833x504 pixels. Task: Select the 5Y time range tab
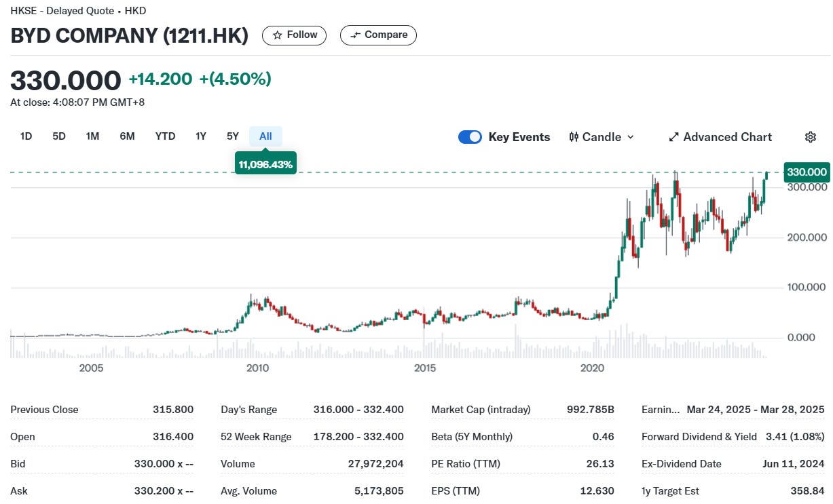point(232,136)
